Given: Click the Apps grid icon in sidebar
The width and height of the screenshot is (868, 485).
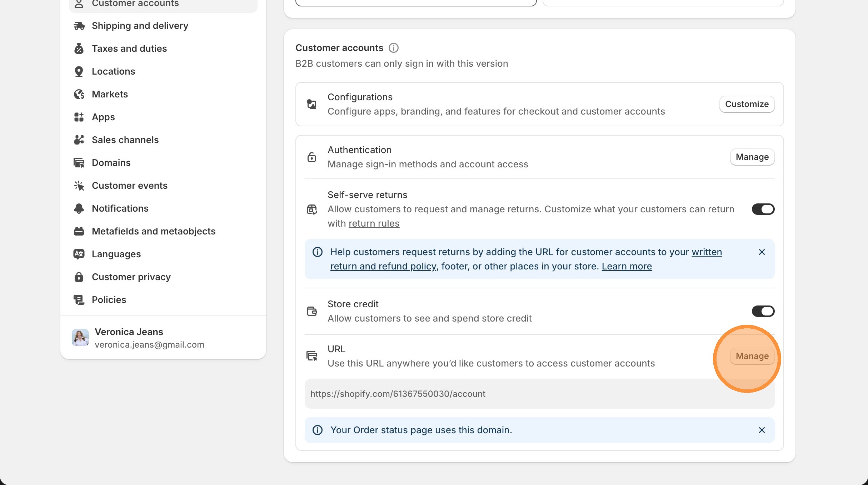Looking at the screenshot, I should tap(79, 117).
